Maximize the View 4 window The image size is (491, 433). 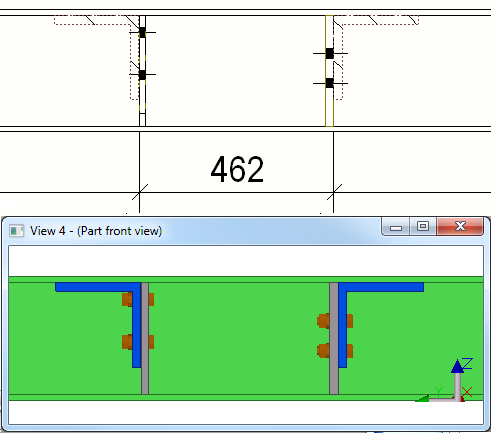[x=423, y=227]
